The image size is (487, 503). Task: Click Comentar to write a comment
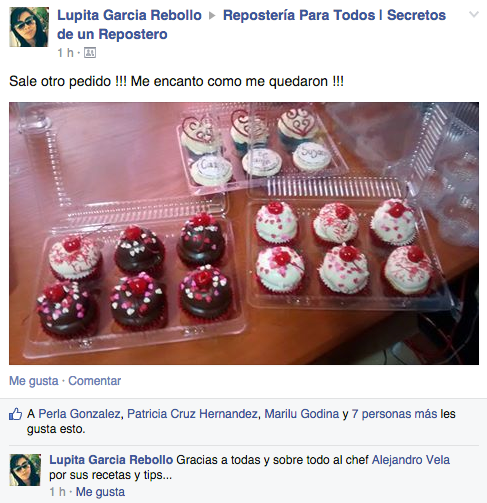point(95,381)
